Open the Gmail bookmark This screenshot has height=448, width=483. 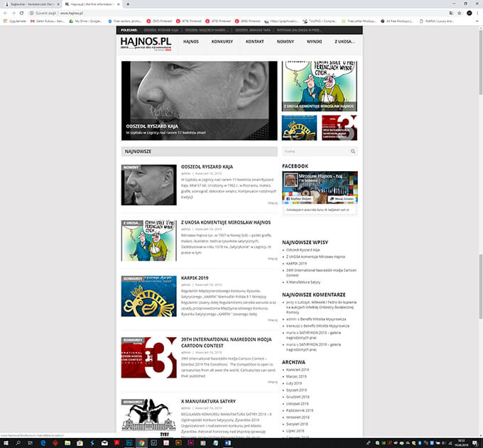pyautogui.click(x=48, y=21)
